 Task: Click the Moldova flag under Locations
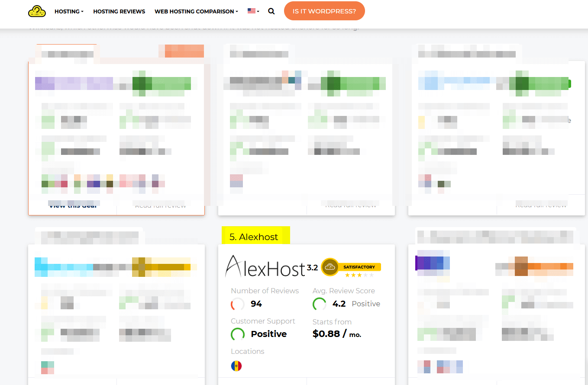pyautogui.click(x=236, y=366)
